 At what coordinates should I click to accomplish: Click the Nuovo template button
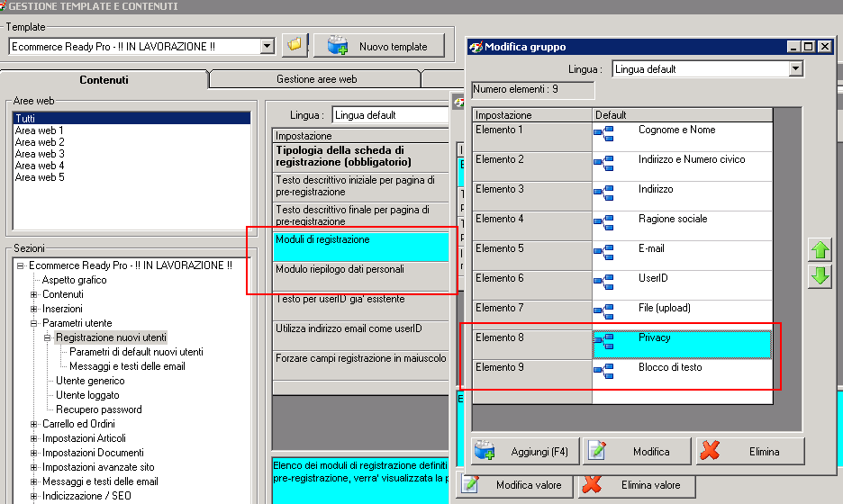tap(379, 46)
